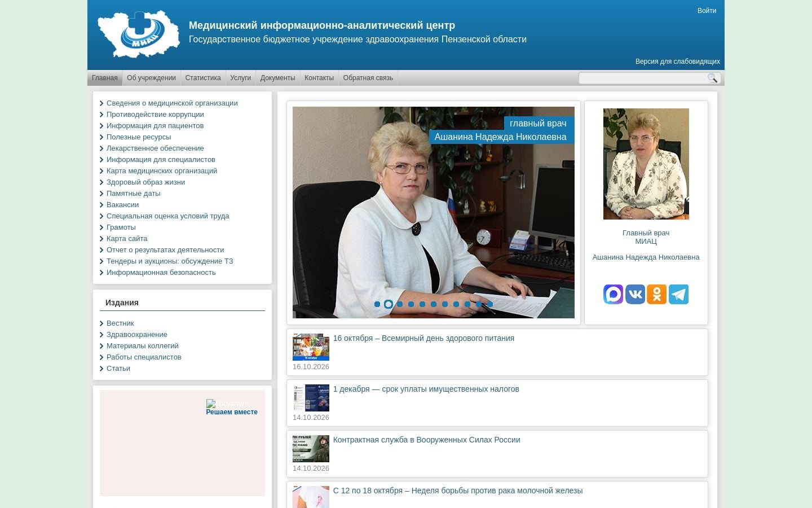Viewport: 812px width, 508px height.
Task: Click the Госуслуги image above Решаем вместе
Action: click(227, 404)
